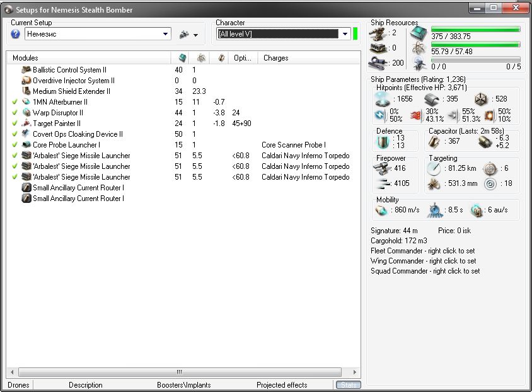Viewport: 532px width, 392px height.
Task: Click Wing Commander - right click to set
Action: [x=423, y=261]
